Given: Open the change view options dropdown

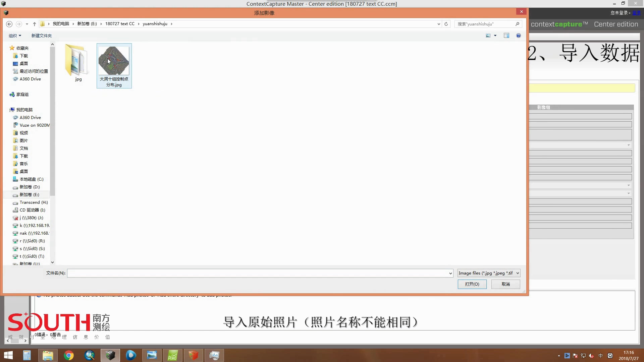Looking at the screenshot, I should (x=495, y=36).
